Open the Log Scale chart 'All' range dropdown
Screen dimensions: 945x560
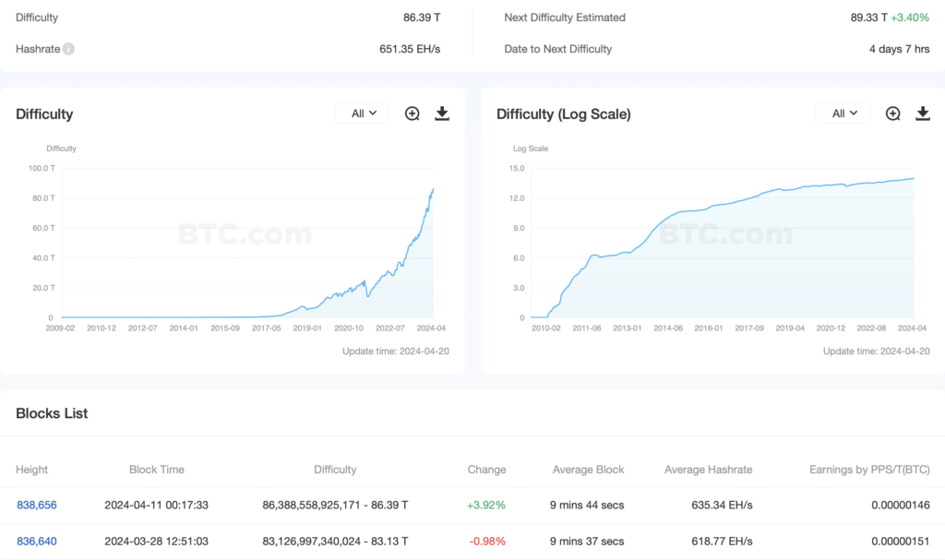844,113
